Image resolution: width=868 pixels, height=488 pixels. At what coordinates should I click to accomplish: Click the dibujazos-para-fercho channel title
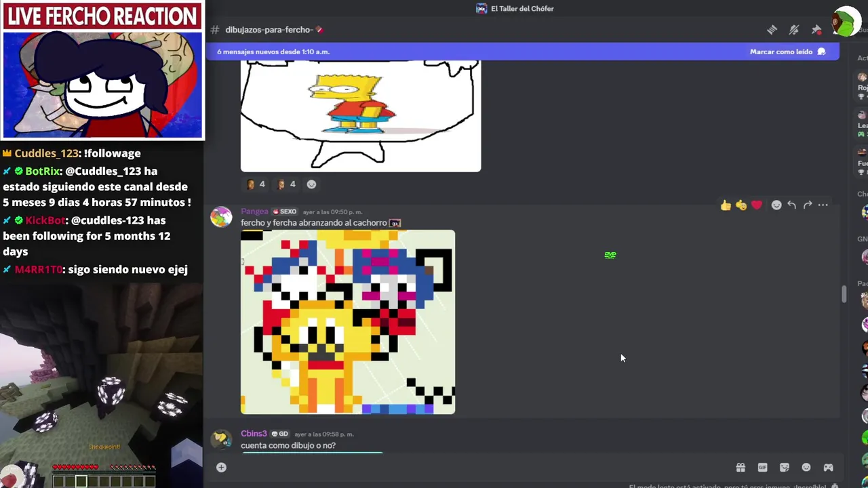tap(269, 30)
